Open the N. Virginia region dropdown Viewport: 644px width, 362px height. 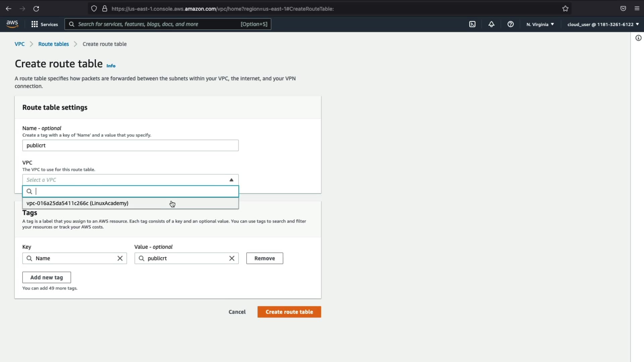click(540, 24)
